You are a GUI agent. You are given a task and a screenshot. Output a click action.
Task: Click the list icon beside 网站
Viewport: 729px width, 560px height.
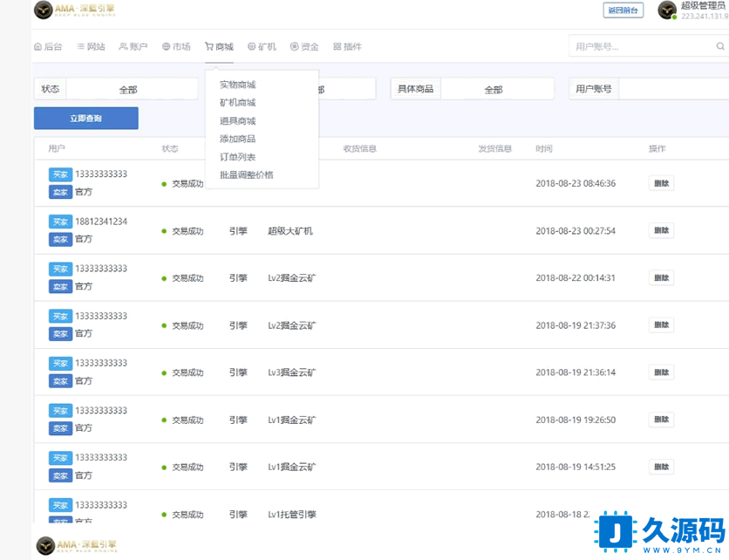(x=80, y=47)
